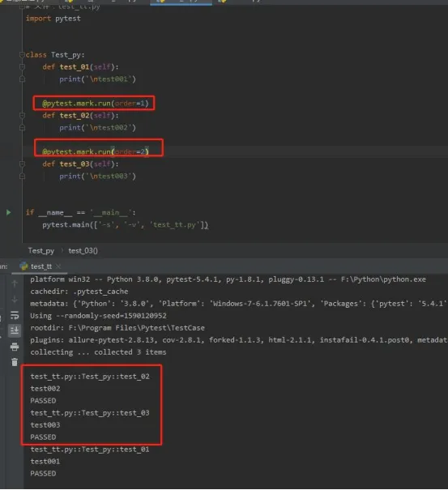Click 'collecting ... collected 3 items' line
Viewport: 448px width, 490px height.
(x=98, y=352)
